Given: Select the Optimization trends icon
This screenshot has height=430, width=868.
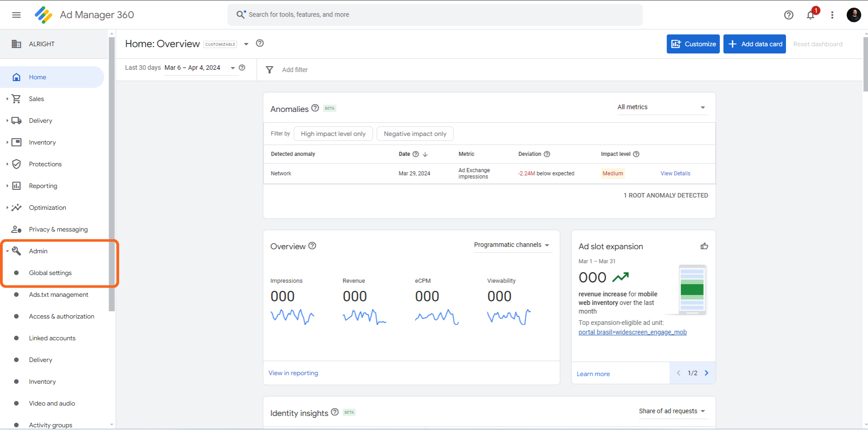Looking at the screenshot, I should pyautogui.click(x=16, y=208).
